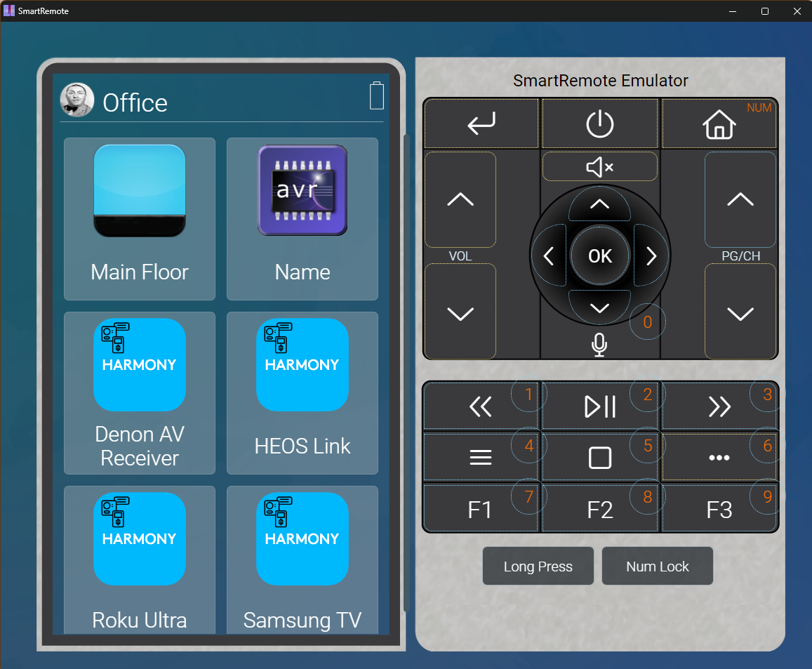812x669 pixels.
Task: Move right with the D-pad right arrow
Action: coord(651,256)
